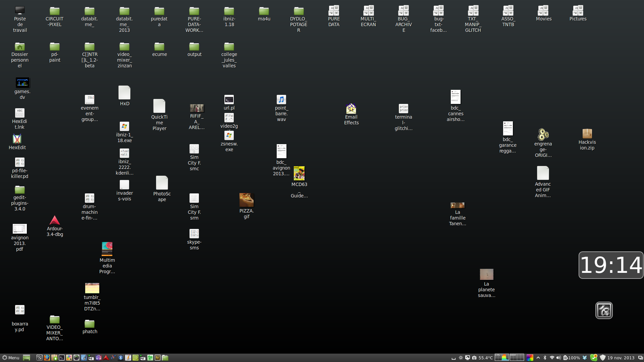Select the HexEdit desktop icon
The height and width of the screenshot is (362, 644).
tap(17, 139)
